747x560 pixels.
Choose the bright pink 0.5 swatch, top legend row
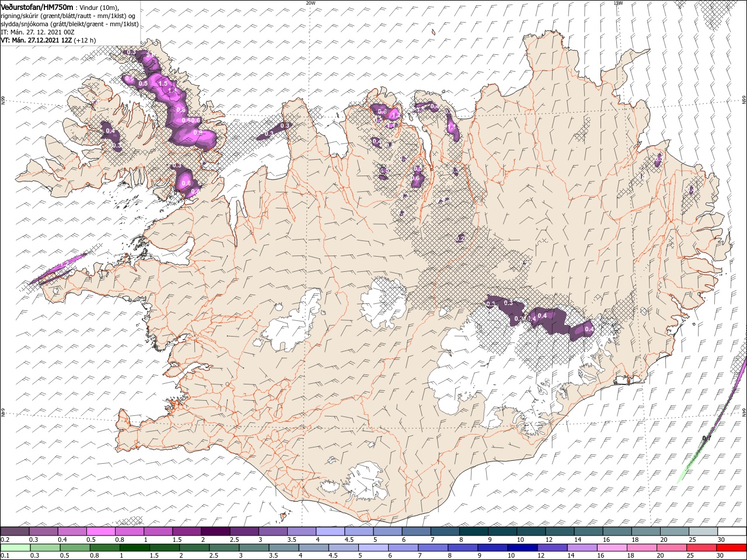101,531
